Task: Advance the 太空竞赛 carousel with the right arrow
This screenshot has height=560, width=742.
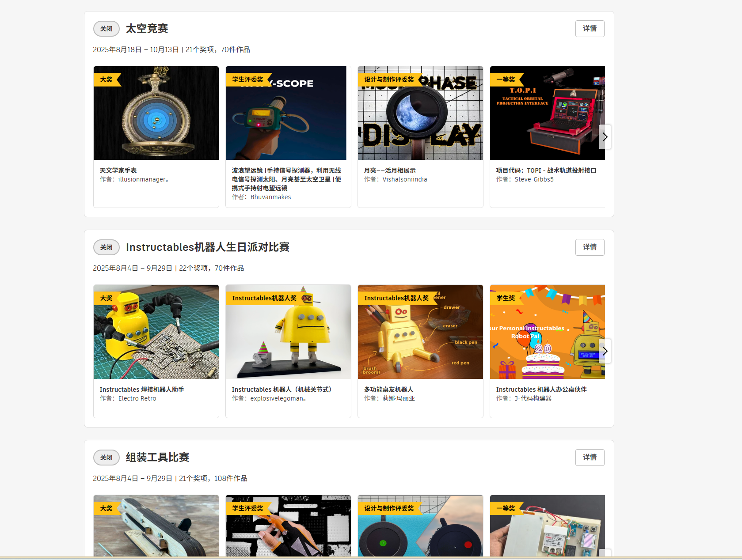Action: [x=604, y=137]
